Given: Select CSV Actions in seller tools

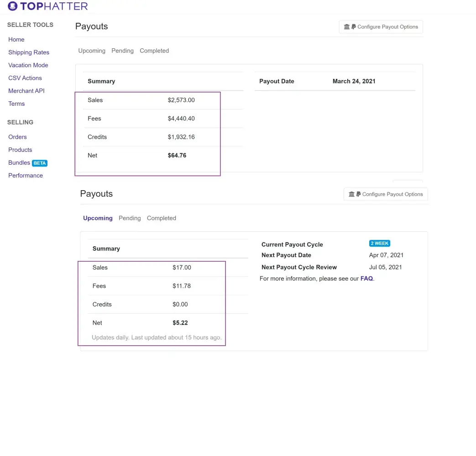Looking at the screenshot, I should [25, 78].
